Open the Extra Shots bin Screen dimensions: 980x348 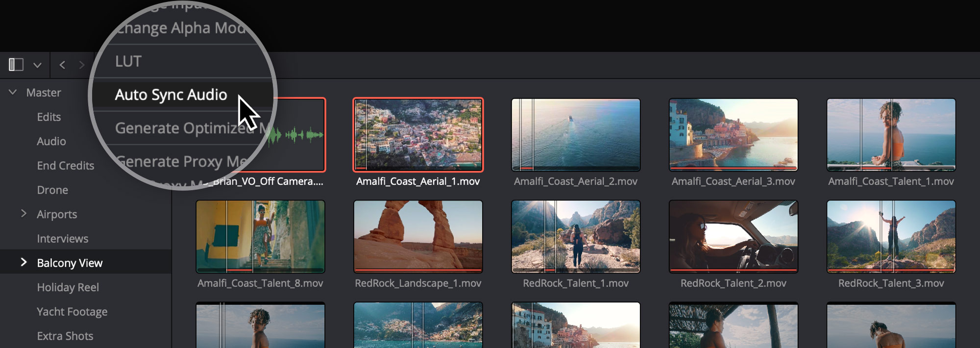65,336
